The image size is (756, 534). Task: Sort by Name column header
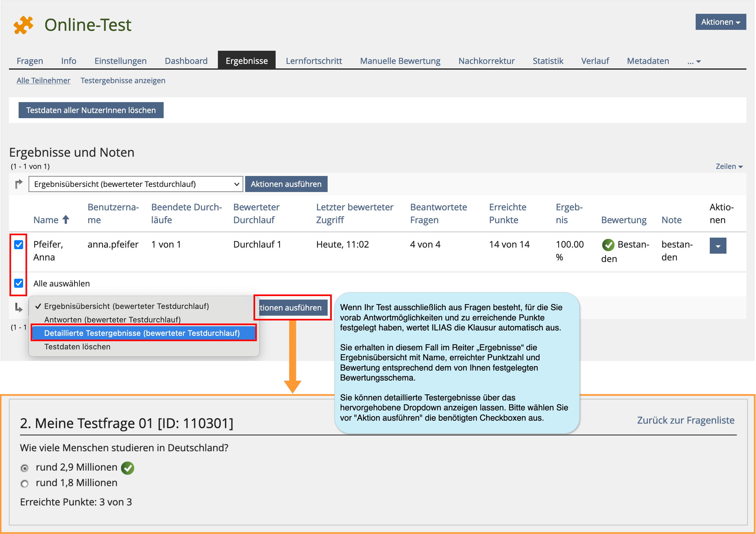(x=46, y=220)
